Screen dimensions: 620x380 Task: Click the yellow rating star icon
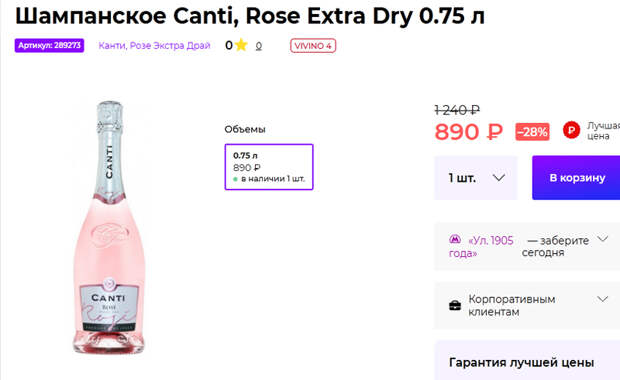click(241, 45)
